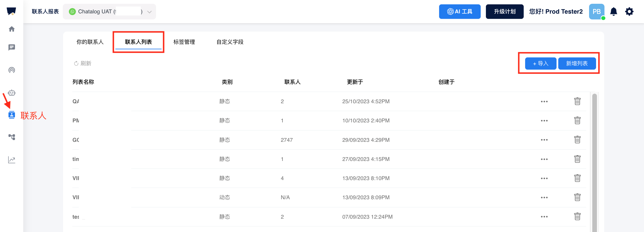
Task: Open the broadcast sidebar icon
Action: coord(12,70)
